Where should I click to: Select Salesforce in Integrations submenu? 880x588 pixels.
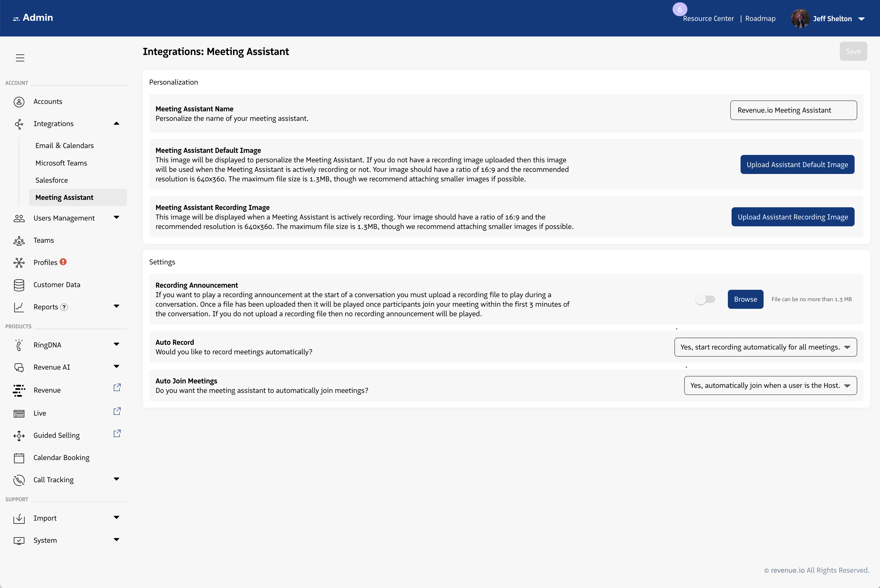pos(52,180)
